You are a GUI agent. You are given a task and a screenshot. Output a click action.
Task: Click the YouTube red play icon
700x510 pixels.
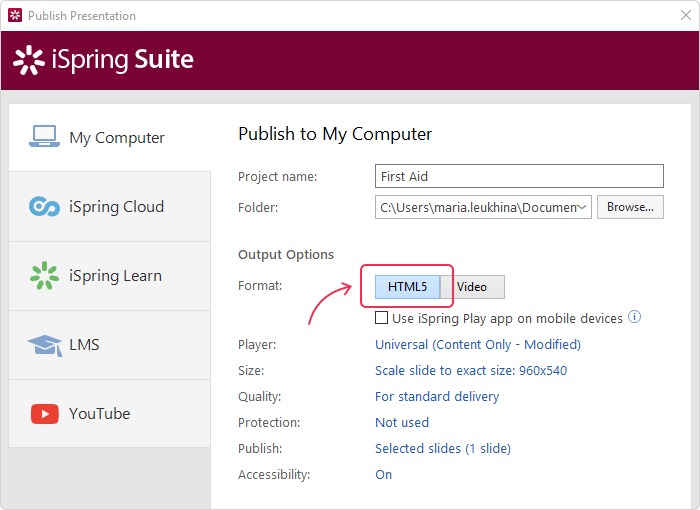45,414
